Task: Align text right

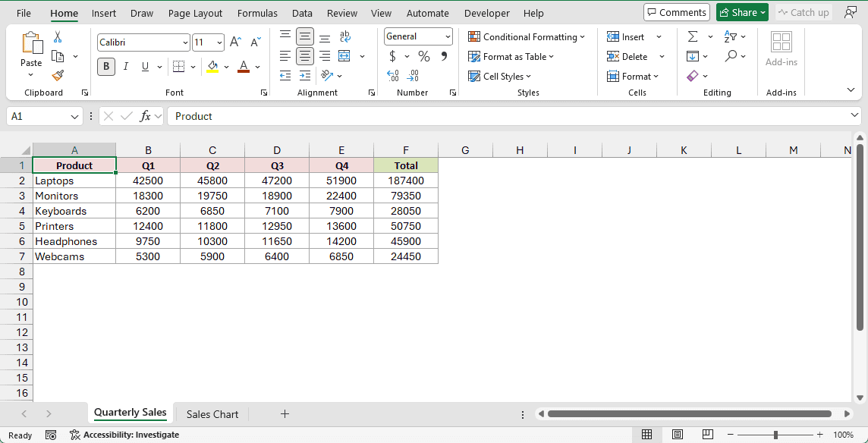Action: (325, 56)
